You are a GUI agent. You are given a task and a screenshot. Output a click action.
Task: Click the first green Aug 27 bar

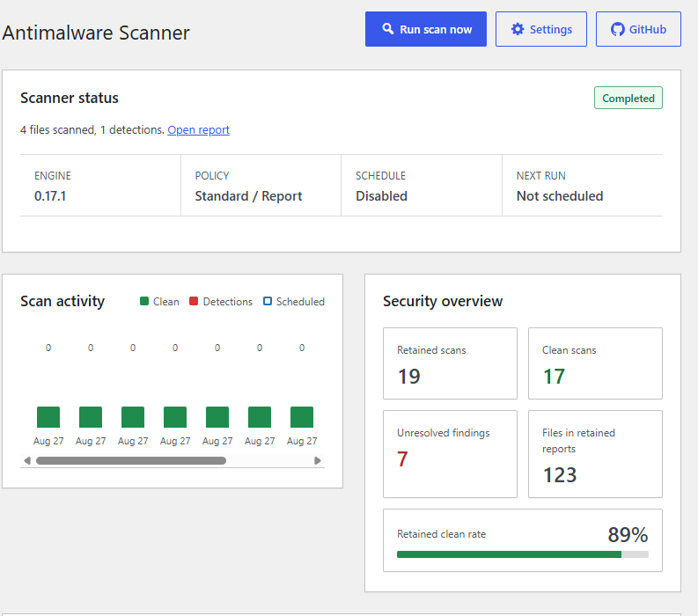tap(48, 417)
